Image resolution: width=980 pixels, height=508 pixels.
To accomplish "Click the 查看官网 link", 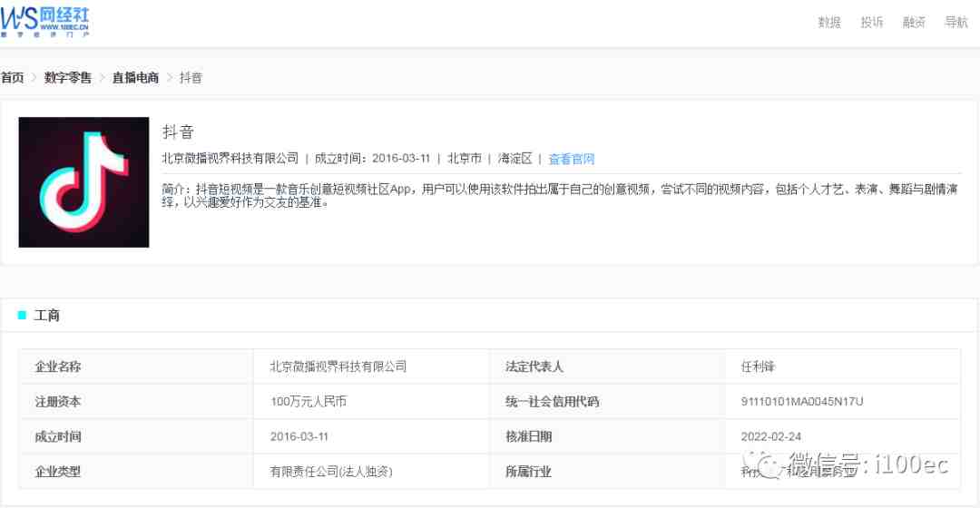I will [572, 159].
